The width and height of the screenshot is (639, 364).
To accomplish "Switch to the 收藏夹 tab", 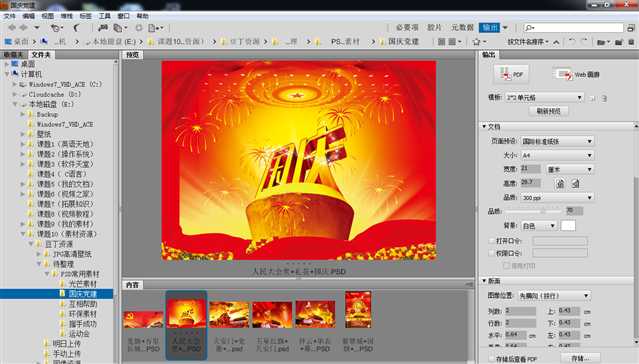I will coord(13,55).
